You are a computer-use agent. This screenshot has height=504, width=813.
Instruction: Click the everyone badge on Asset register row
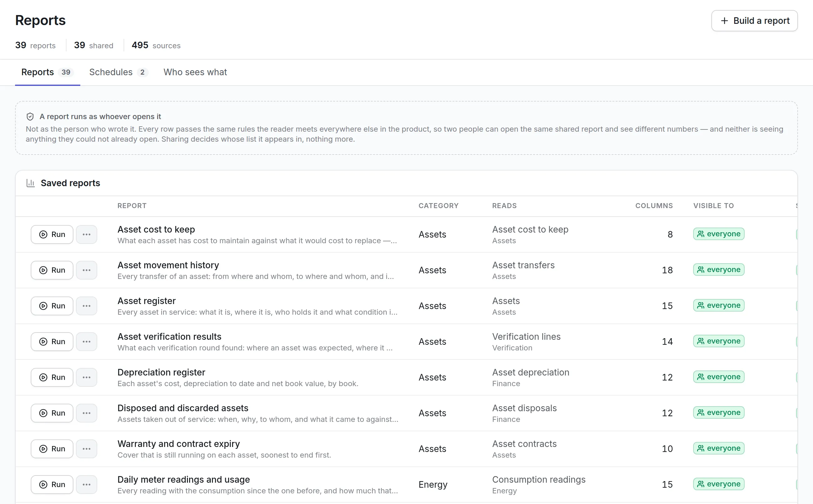pyautogui.click(x=719, y=305)
